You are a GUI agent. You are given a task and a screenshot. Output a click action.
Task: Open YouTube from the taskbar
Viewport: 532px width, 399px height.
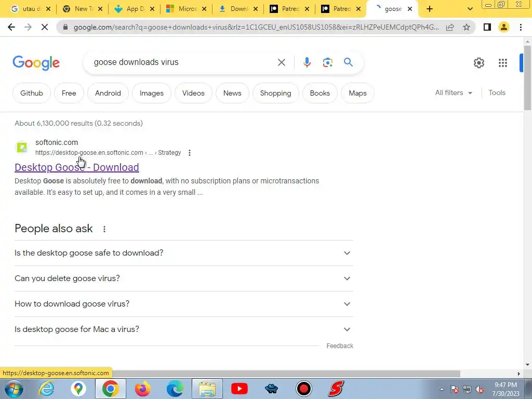click(x=239, y=389)
